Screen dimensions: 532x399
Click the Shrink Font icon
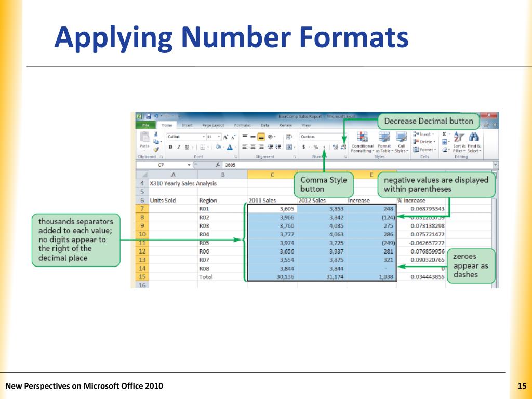point(233,137)
